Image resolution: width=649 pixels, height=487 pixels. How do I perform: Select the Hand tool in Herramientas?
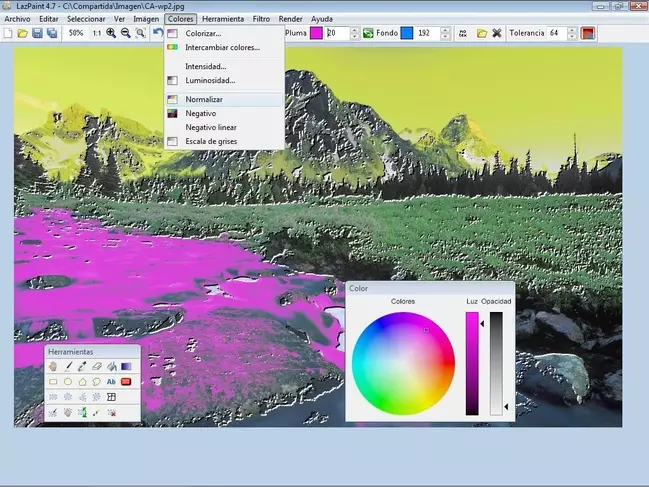(52, 367)
